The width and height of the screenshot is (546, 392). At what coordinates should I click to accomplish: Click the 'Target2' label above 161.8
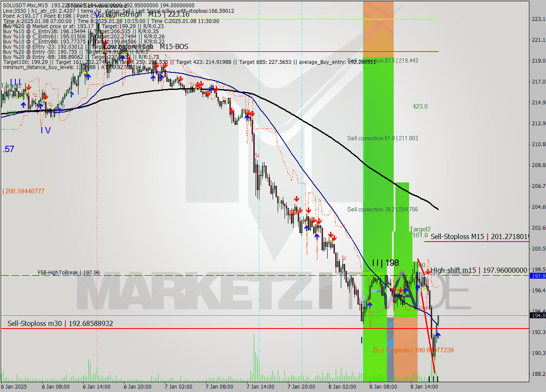pyautogui.click(x=420, y=229)
